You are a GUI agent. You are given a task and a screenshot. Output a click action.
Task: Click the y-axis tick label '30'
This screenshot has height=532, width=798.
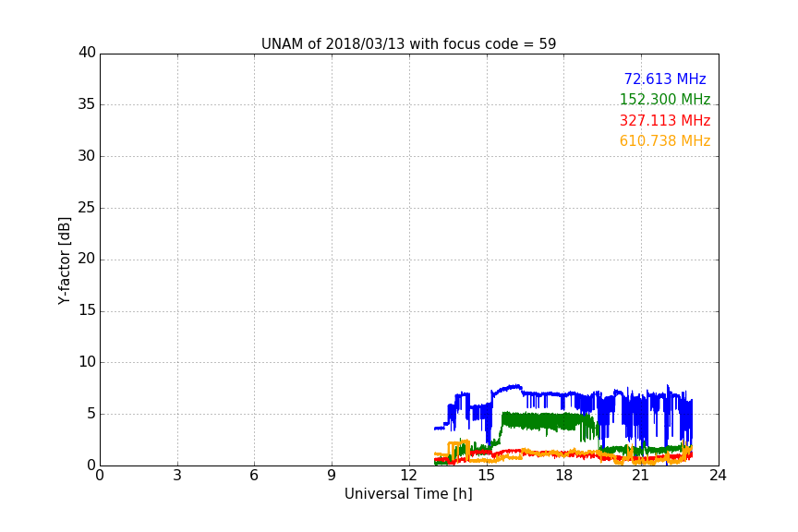coord(87,156)
